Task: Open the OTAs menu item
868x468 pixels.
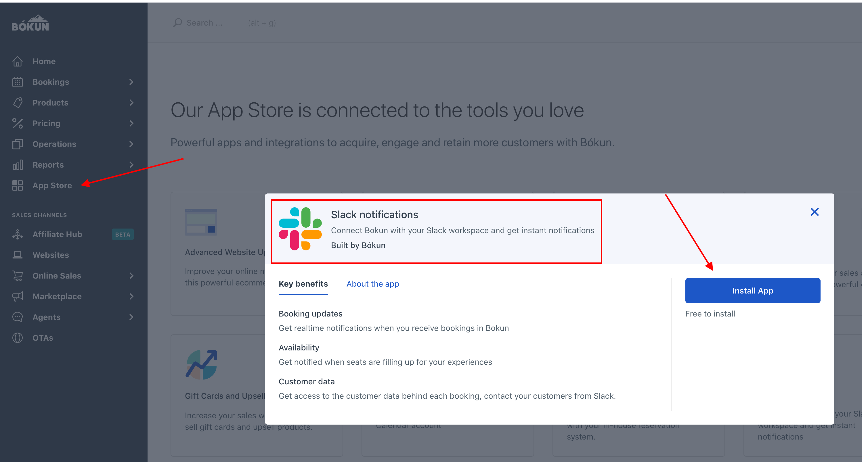Action: [43, 340]
